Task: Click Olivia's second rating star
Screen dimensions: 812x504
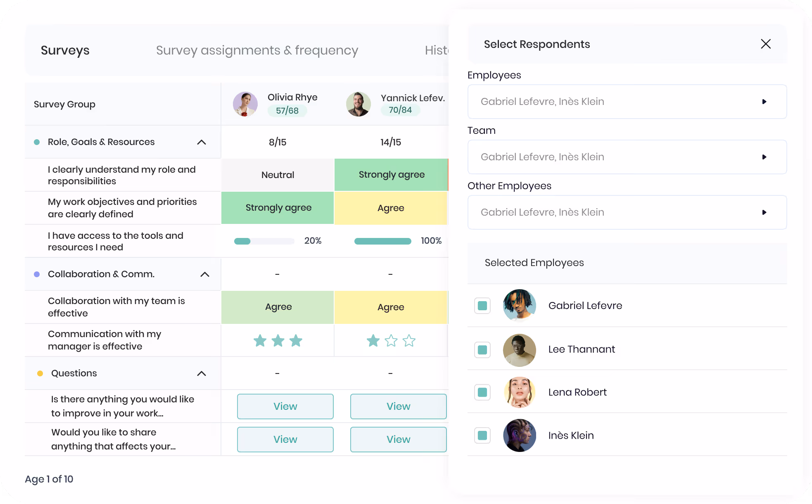Action: [x=278, y=341]
